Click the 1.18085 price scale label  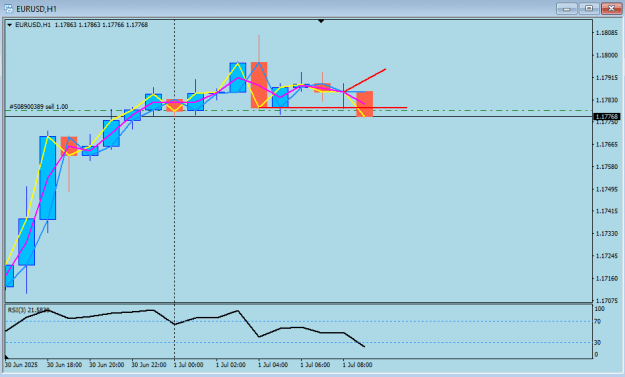pos(607,33)
